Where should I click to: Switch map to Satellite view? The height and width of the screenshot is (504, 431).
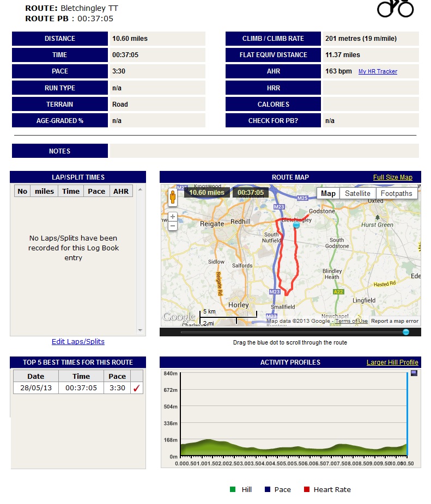357,193
